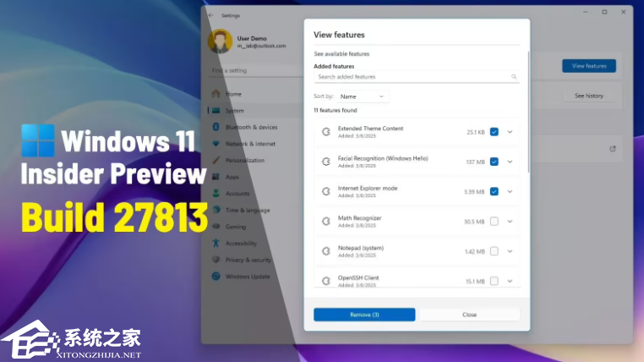The image size is (644, 362).
Task: Click the 30.5 MB size value
Action: [x=474, y=222]
